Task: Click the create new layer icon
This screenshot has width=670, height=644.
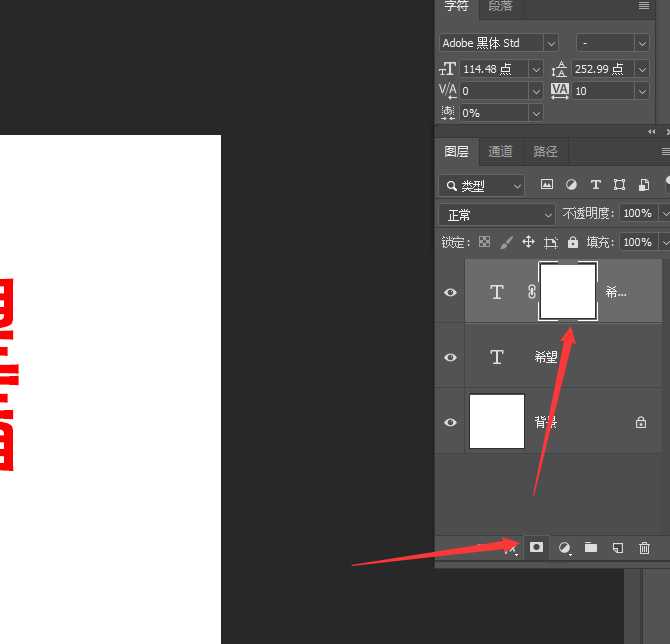Action: pos(618,547)
